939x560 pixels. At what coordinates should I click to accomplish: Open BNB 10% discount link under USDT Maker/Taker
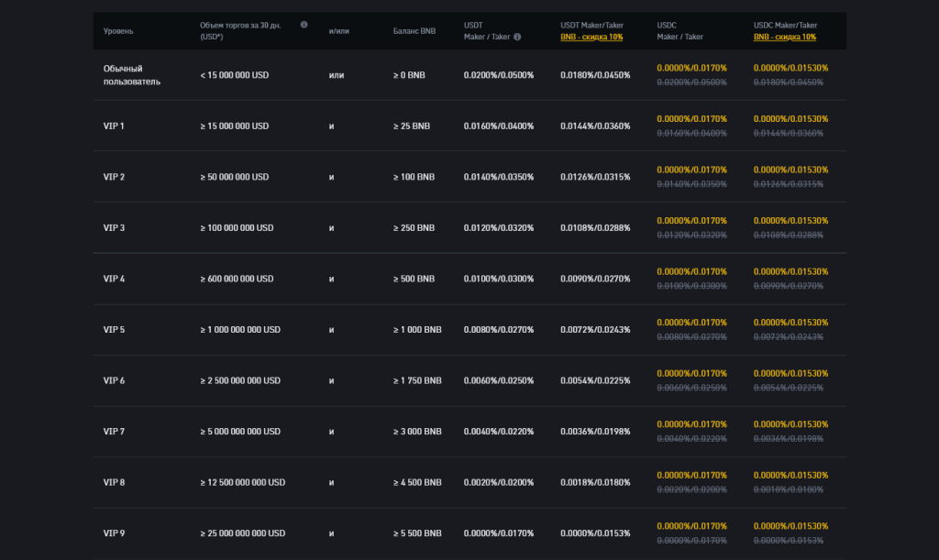(591, 38)
